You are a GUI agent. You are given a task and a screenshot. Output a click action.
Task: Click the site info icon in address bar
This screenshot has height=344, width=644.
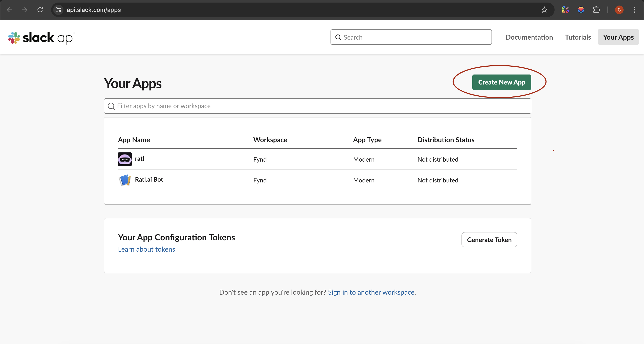click(x=58, y=10)
